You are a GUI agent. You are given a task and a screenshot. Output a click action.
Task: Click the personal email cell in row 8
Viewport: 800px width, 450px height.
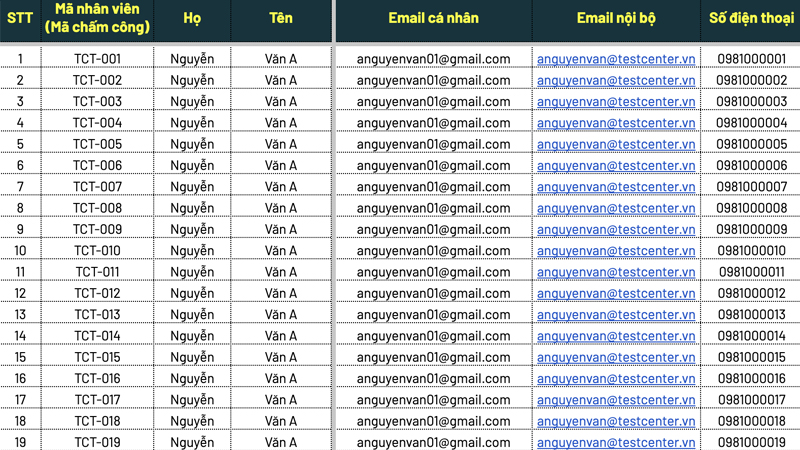pyautogui.click(x=433, y=208)
